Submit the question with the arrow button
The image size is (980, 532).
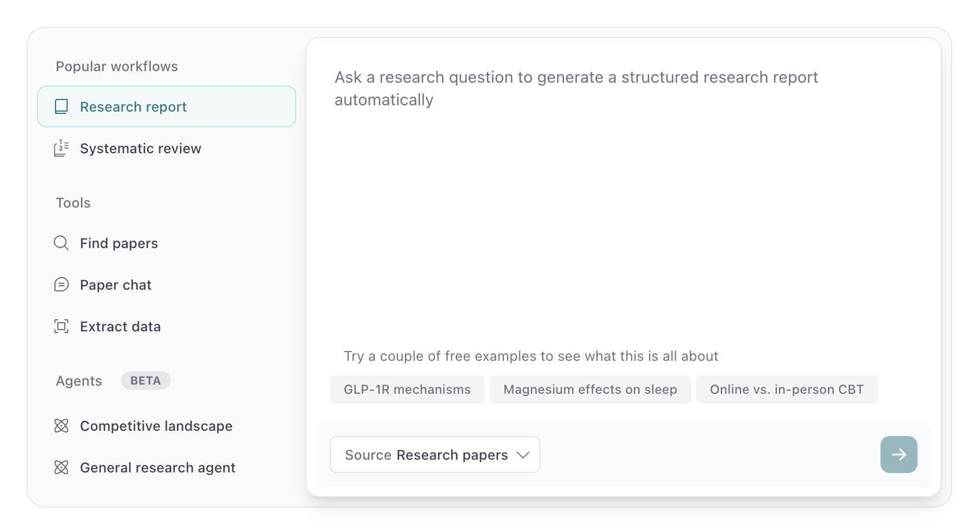tap(898, 455)
